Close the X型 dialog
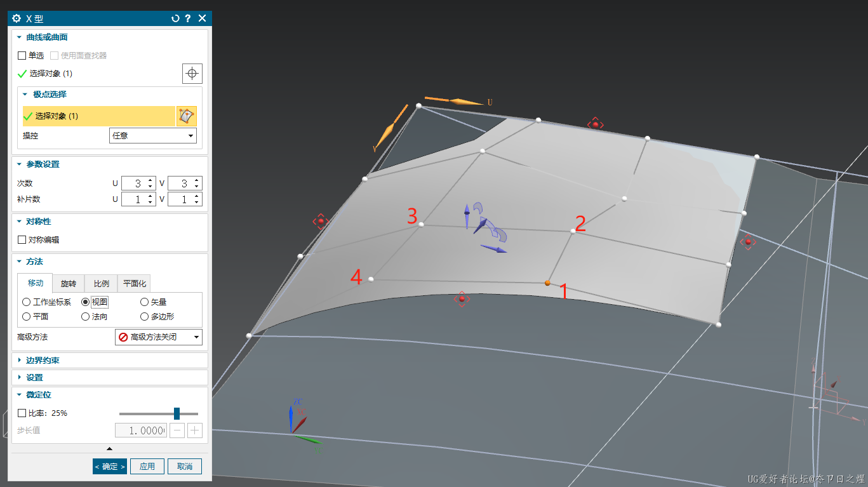Image resolution: width=868 pixels, height=487 pixels. tap(202, 18)
